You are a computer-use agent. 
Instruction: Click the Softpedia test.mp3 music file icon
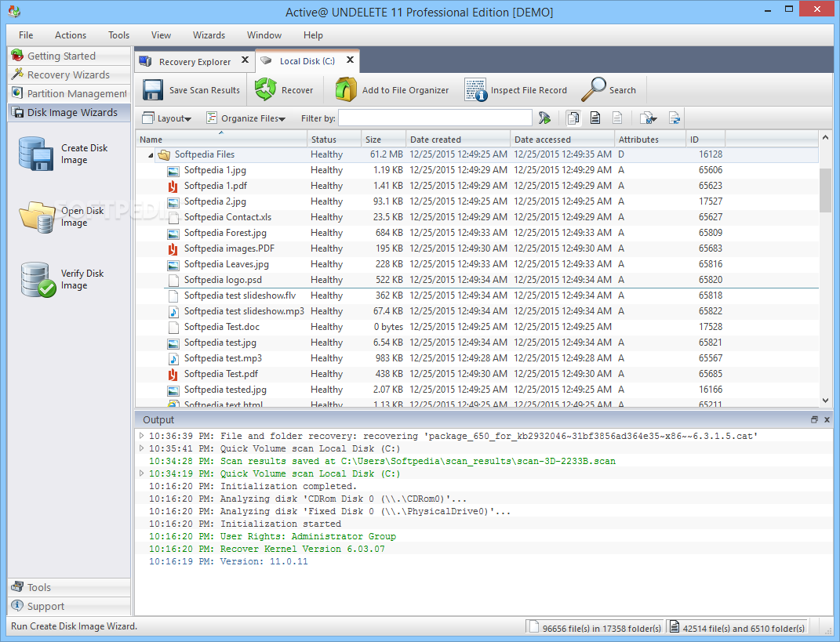tap(173, 359)
